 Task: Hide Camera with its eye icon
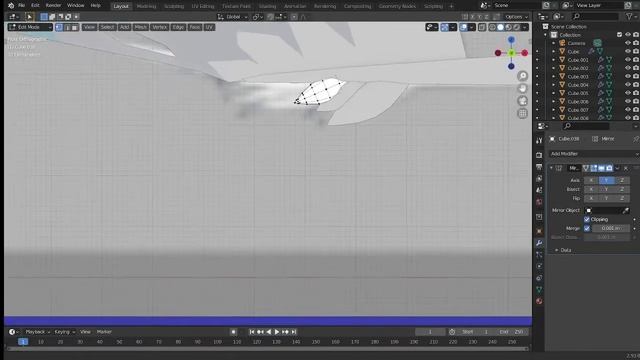tap(628, 43)
